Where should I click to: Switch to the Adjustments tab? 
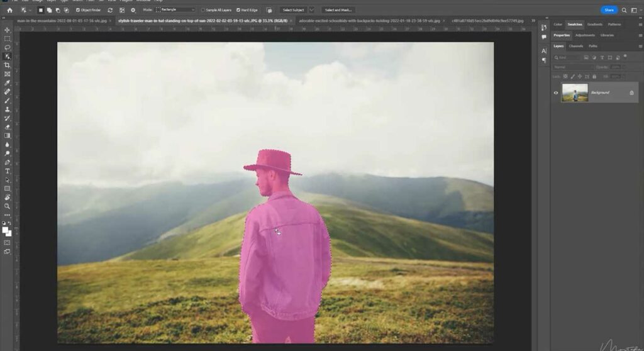point(585,35)
